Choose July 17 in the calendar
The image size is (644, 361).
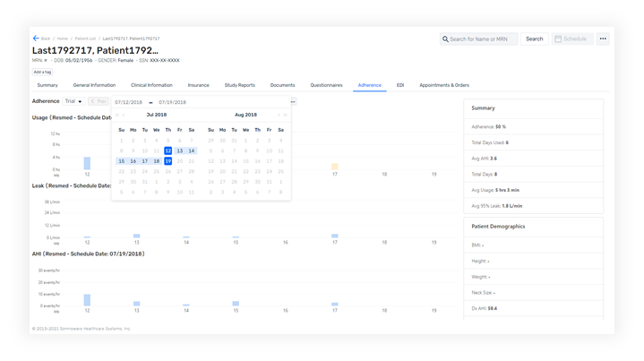pyautogui.click(x=144, y=161)
